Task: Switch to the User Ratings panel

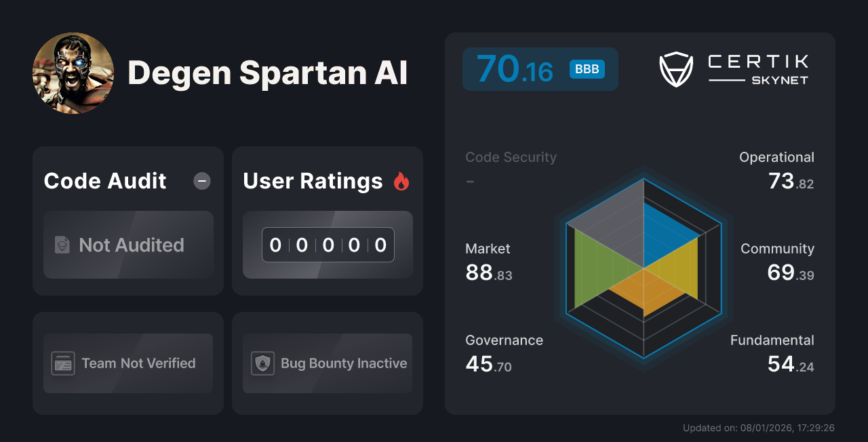Action: [x=327, y=220]
